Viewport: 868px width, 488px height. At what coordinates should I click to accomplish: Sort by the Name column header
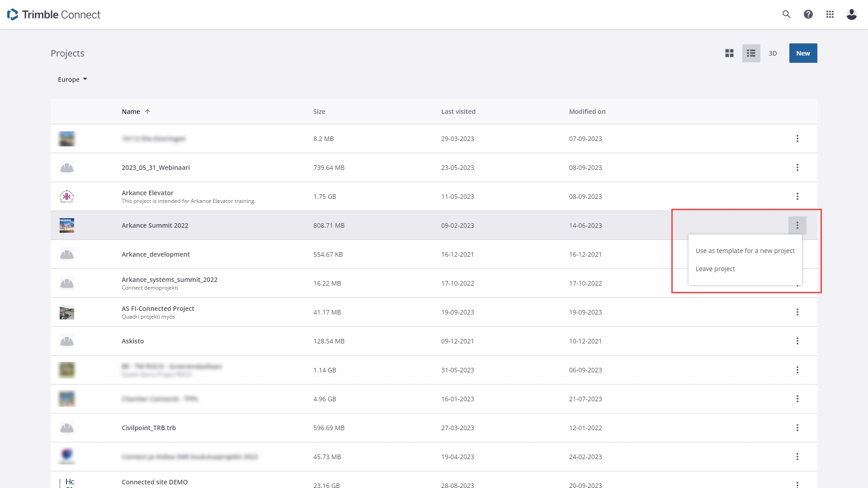point(131,112)
